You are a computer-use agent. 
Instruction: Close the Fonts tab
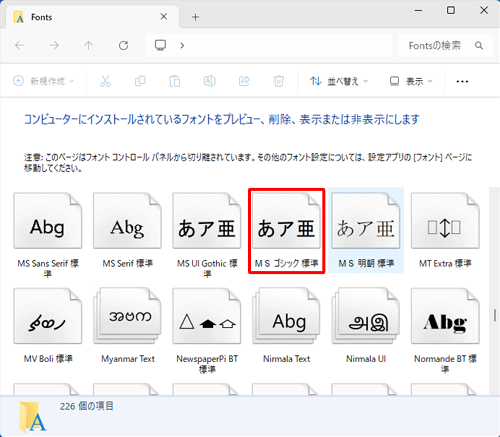tap(164, 17)
